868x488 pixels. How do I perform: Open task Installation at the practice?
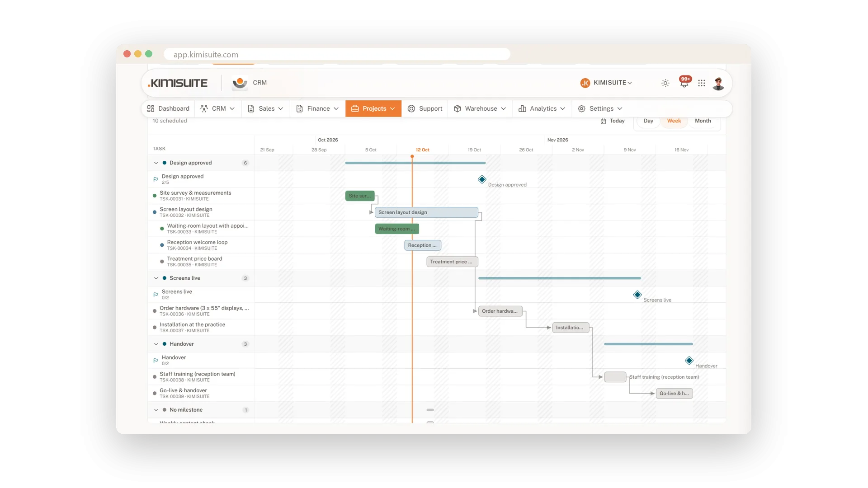192,325
